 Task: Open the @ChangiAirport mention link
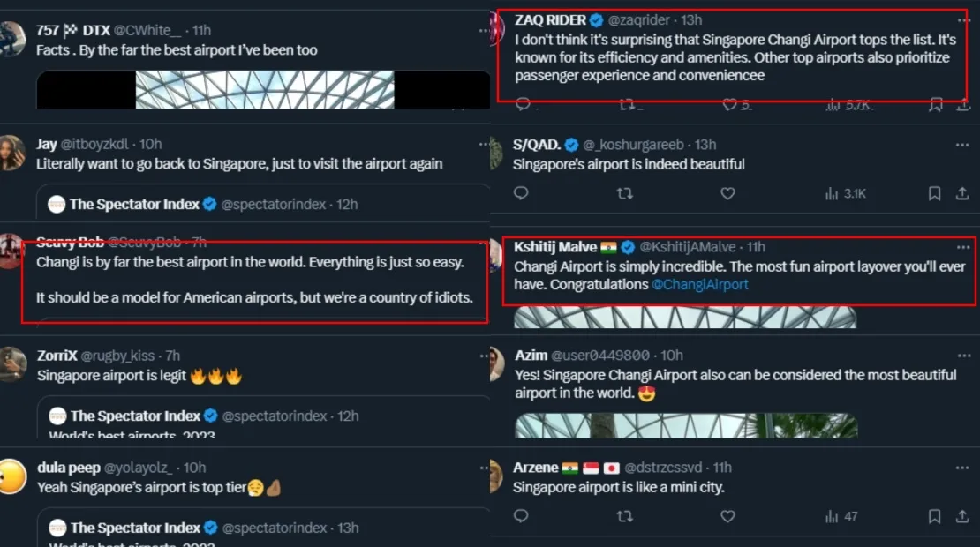coord(699,284)
